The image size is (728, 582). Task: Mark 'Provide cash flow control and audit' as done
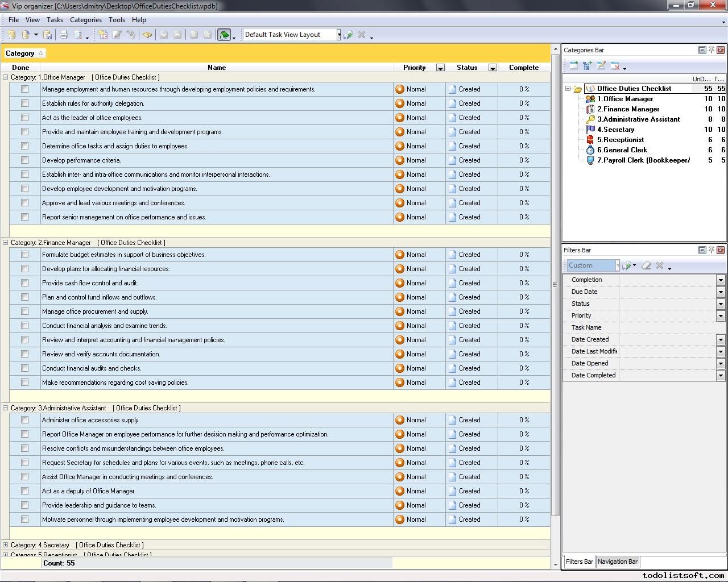point(24,283)
